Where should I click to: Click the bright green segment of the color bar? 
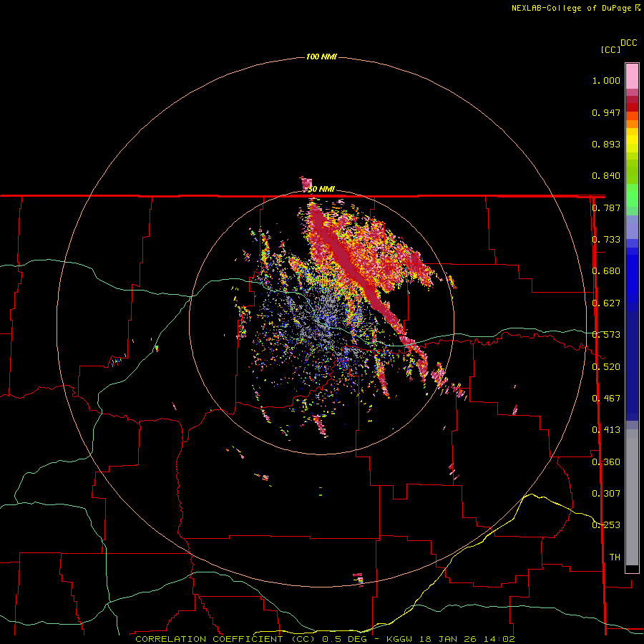pyautogui.click(x=632, y=195)
